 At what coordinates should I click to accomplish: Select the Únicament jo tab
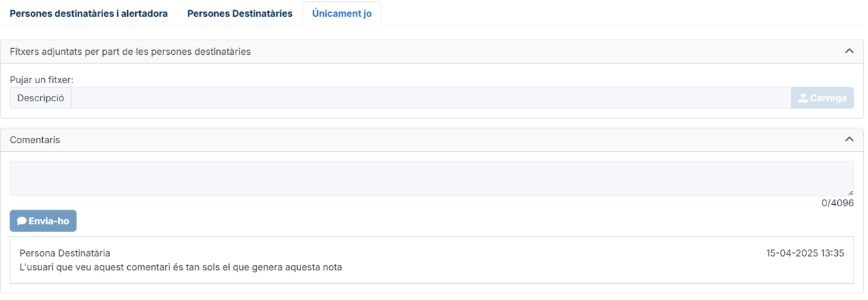342,13
